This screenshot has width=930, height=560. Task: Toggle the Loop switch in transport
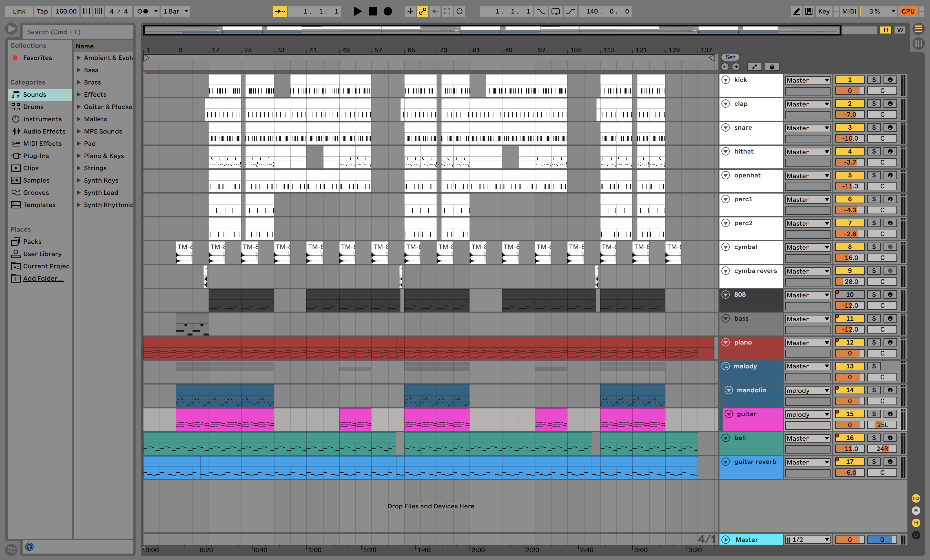pyautogui.click(x=556, y=11)
